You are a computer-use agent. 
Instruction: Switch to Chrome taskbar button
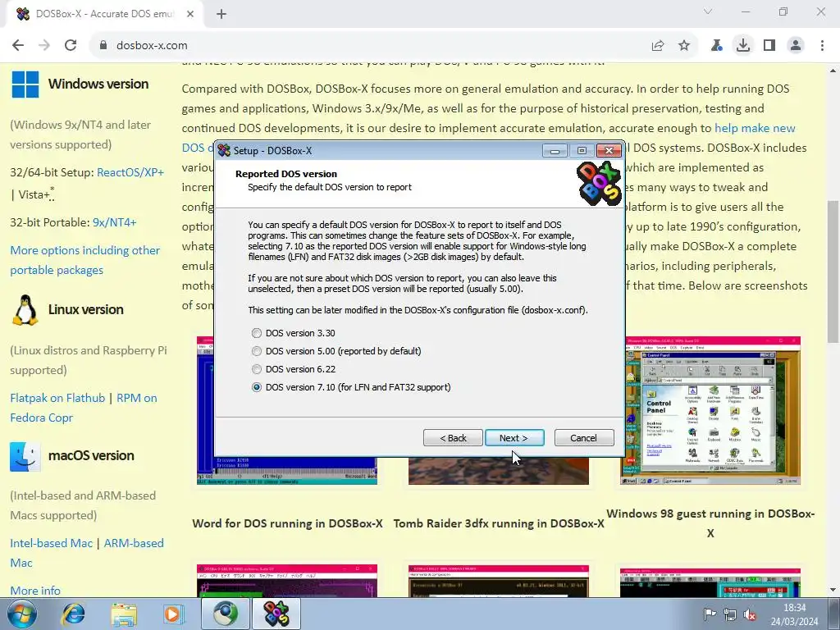[226, 614]
